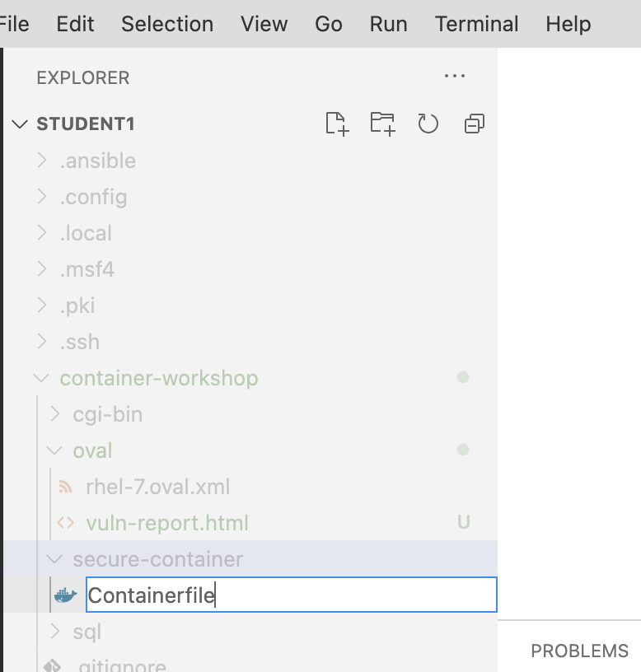Image resolution: width=641 pixels, height=672 pixels.
Task: Collapse the oval folder
Action: click(x=93, y=450)
